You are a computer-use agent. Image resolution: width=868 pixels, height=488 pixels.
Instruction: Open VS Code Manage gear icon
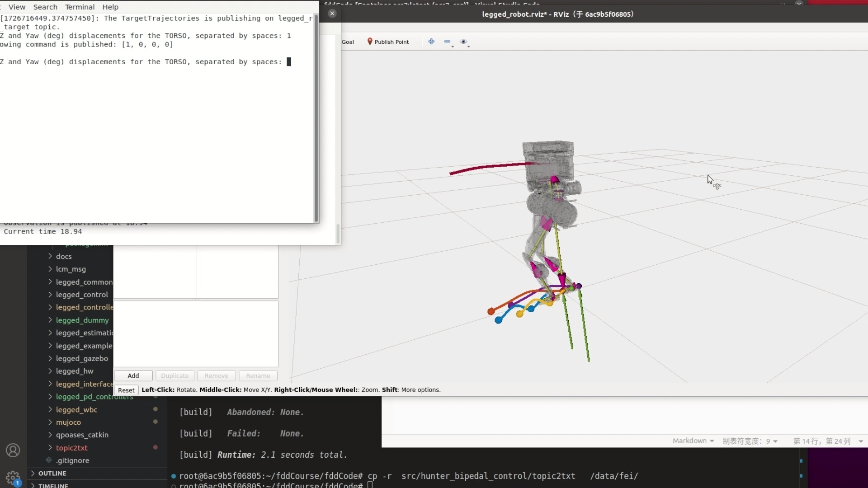point(13,477)
